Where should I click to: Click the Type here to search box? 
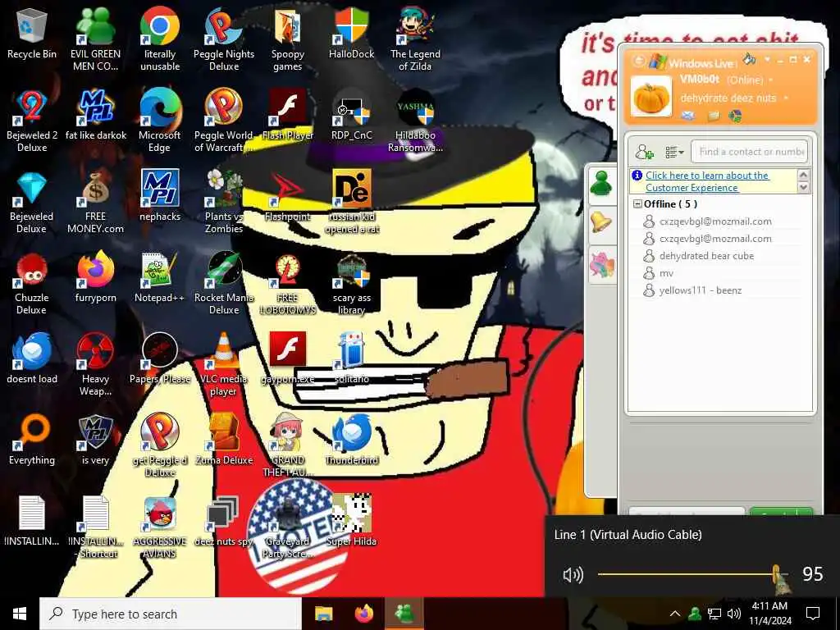click(171, 614)
